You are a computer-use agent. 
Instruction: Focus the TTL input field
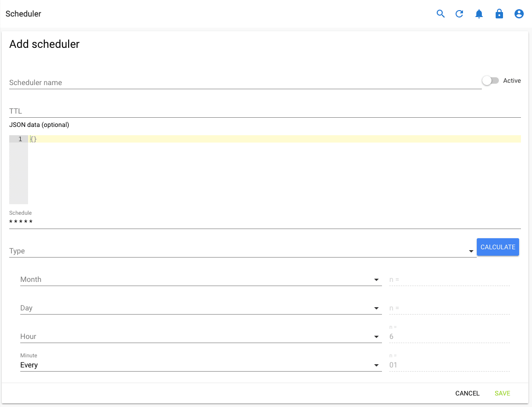[184, 111]
